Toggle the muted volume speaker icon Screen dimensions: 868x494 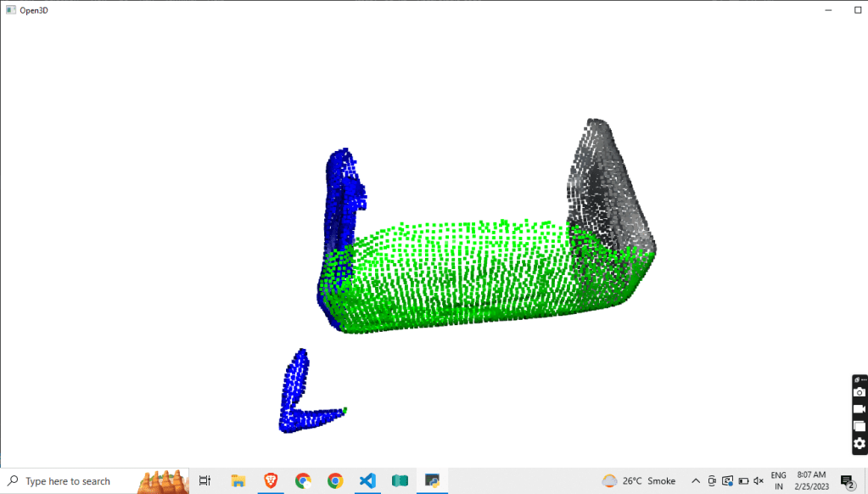759,480
